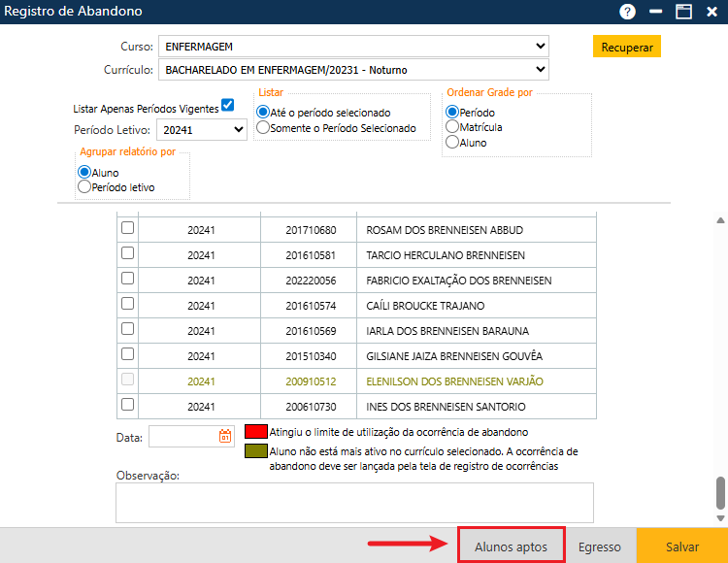Viewport: 728px width, 563px height.
Task: Open the Período Letivo 20241 dropdown
Action: point(202,129)
